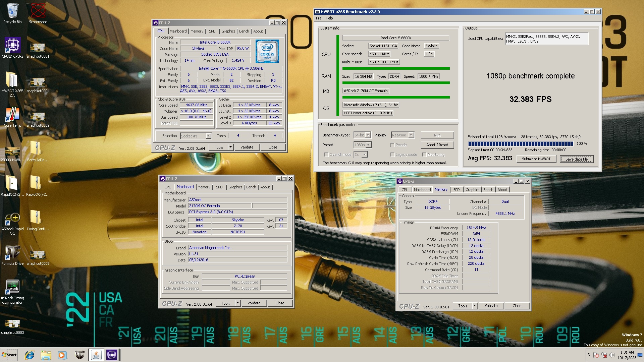This screenshot has height=362, width=644.
Task: Click Z170M OC Formula model field
Action: [x=220, y=206]
